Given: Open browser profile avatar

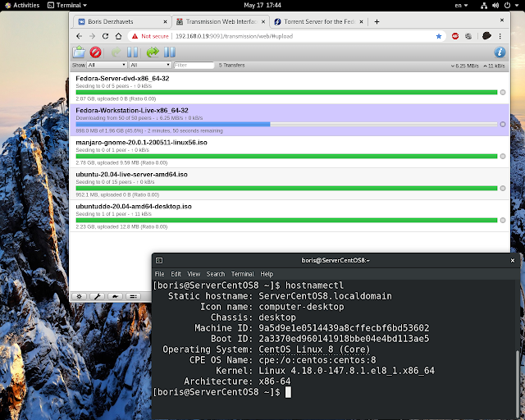Looking at the screenshot, I should 486,36.
